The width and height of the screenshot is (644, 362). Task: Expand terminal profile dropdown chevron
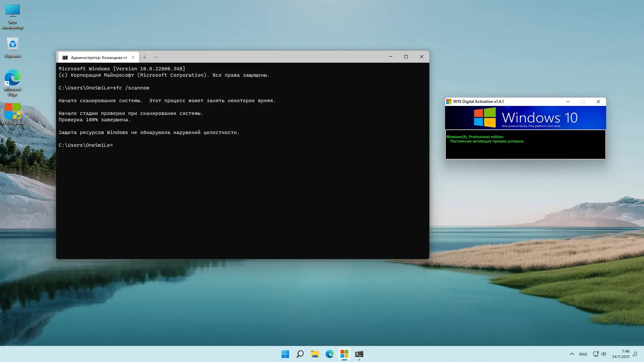point(156,57)
